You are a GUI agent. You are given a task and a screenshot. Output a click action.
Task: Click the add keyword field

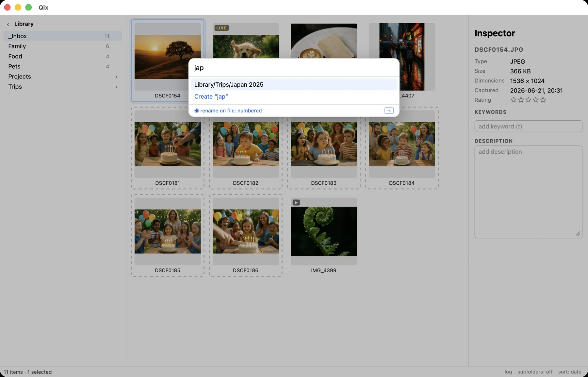pyautogui.click(x=528, y=126)
